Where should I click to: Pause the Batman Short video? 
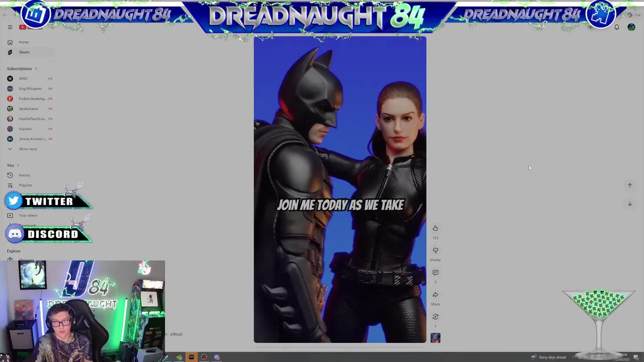click(x=340, y=190)
